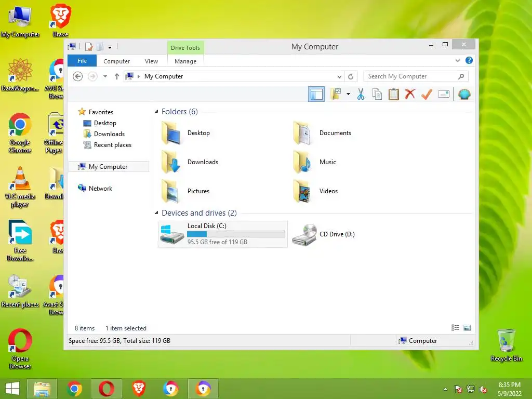Select the Local Disk (C:) drive

pyautogui.click(x=222, y=234)
